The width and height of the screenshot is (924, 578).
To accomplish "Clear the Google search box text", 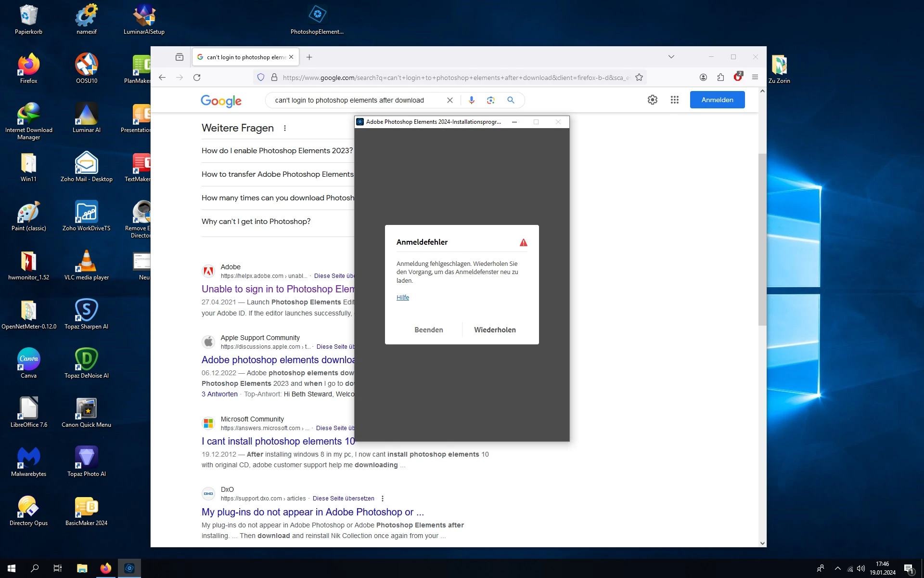I will coord(450,100).
